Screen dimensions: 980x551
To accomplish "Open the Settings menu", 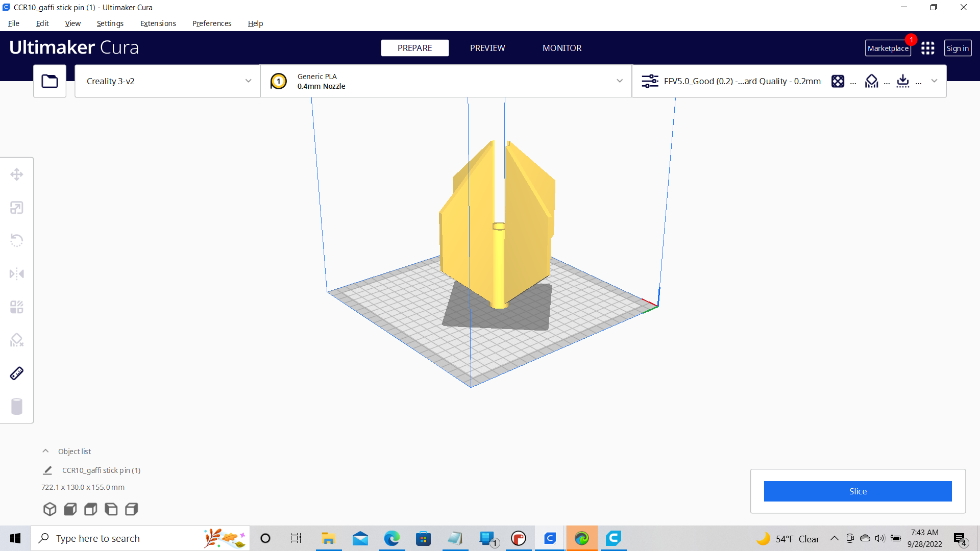I will point(110,23).
